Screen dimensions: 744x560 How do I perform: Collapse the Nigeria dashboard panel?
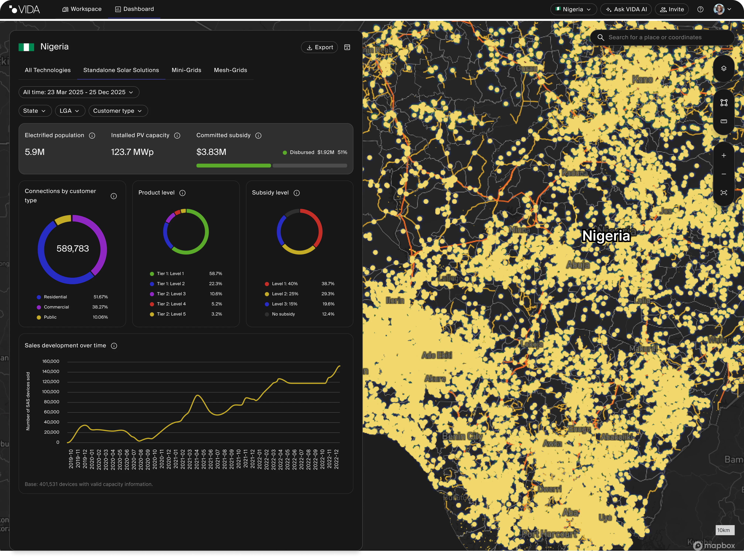tap(347, 47)
